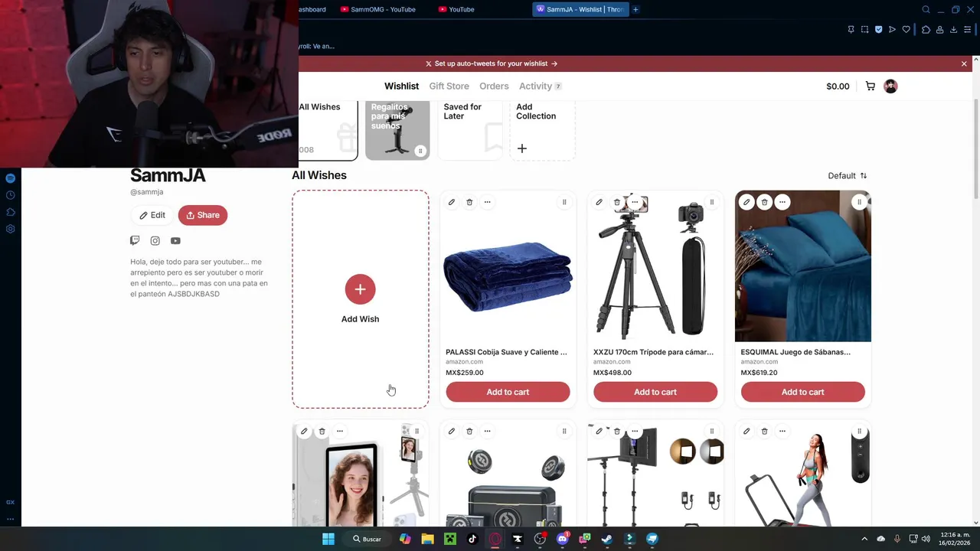Open the browser easy setup menu icon
Image resolution: width=980 pixels, height=551 pixels.
[x=968, y=30]
